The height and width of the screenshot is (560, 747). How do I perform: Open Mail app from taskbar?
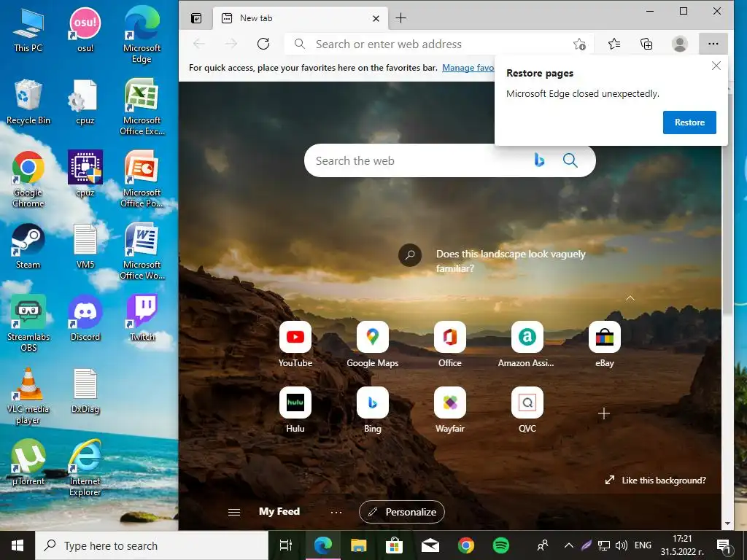(x=430, y=545)
